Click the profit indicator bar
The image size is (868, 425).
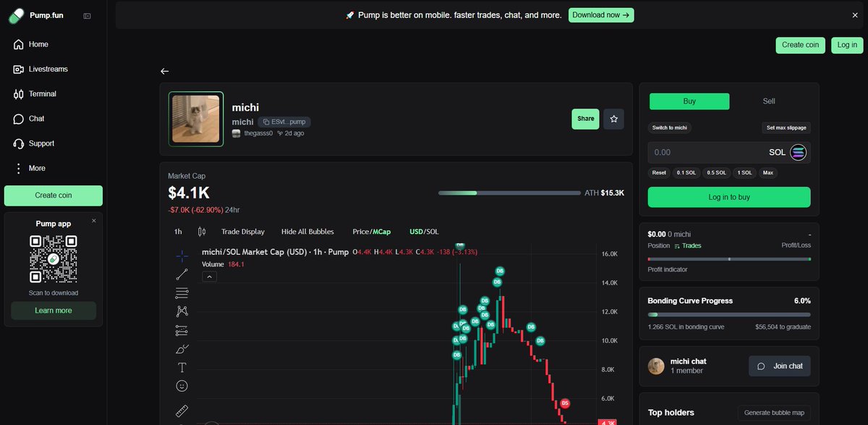pos(729,258)
